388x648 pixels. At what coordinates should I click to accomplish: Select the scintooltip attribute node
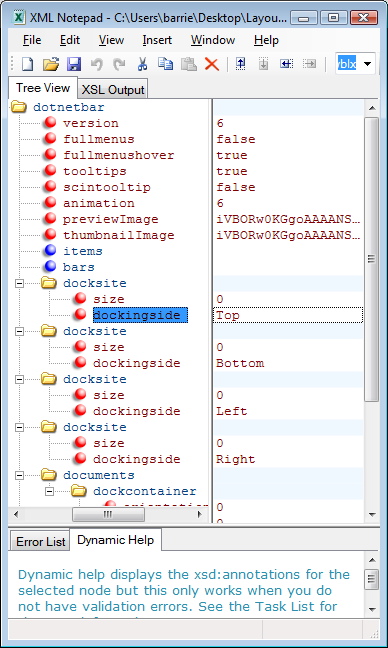[107, 187]
